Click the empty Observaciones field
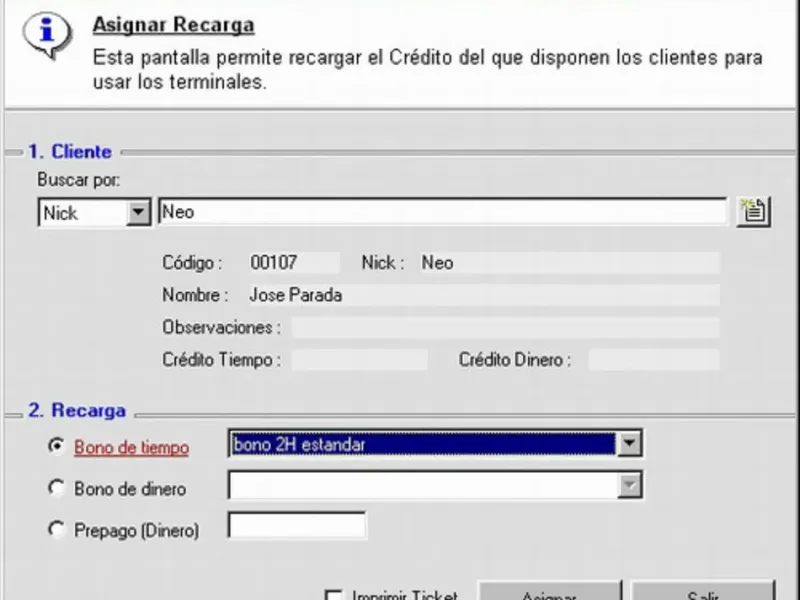Screen dimensions: 800x600 tap(505, 328)
